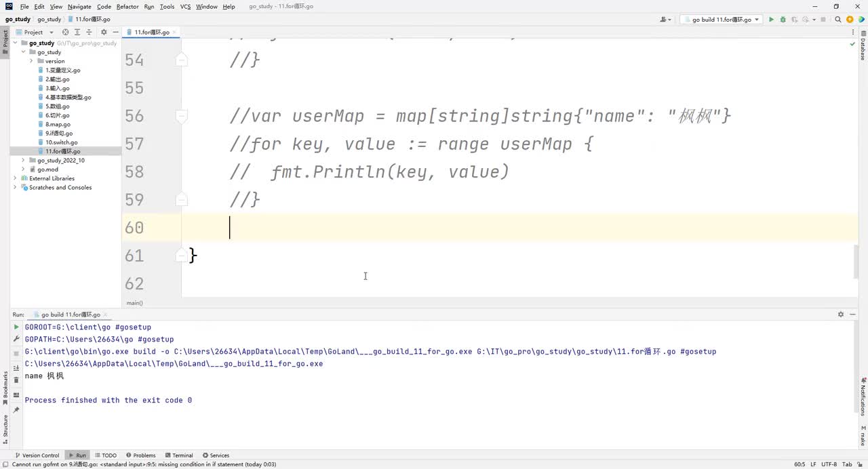Viewport: 868px width, 469px height.
Task: Toggle make side tool window
Action: tap(863, 434)
